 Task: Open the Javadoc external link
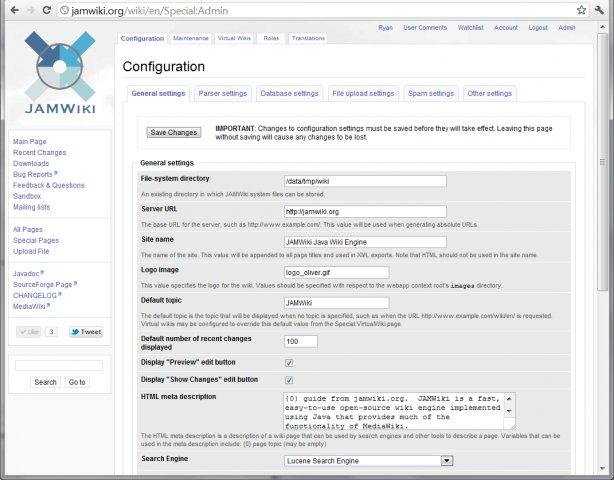28,273
